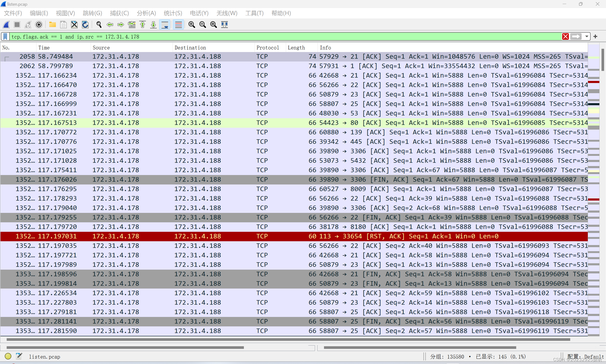
Task: Jump to the last packet icon
Action: click(153, 25)
